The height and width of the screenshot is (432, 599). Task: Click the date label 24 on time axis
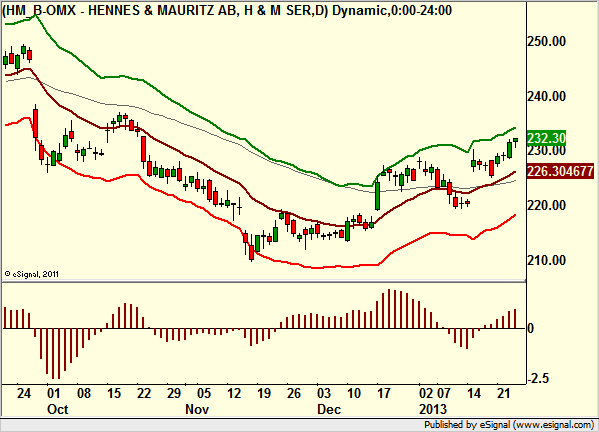coord(24,393)
